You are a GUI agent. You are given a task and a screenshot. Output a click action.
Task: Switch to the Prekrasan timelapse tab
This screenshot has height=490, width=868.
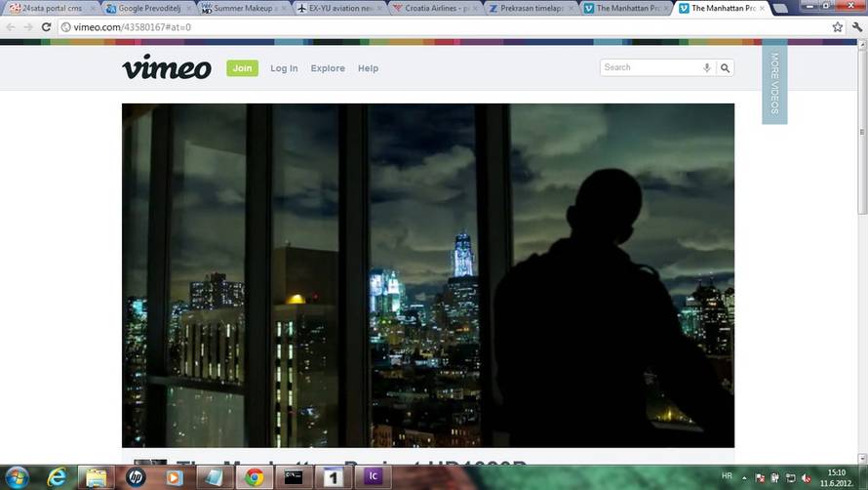530,9
